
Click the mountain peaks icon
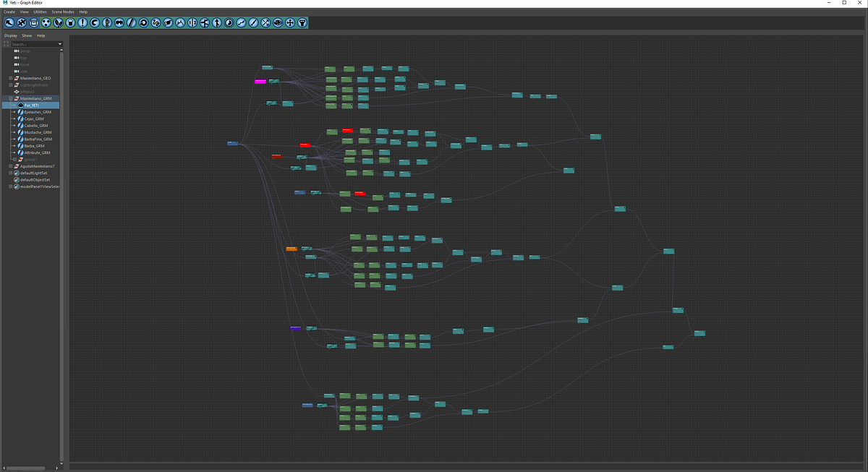pyautogui.click(x=180, y=23)
